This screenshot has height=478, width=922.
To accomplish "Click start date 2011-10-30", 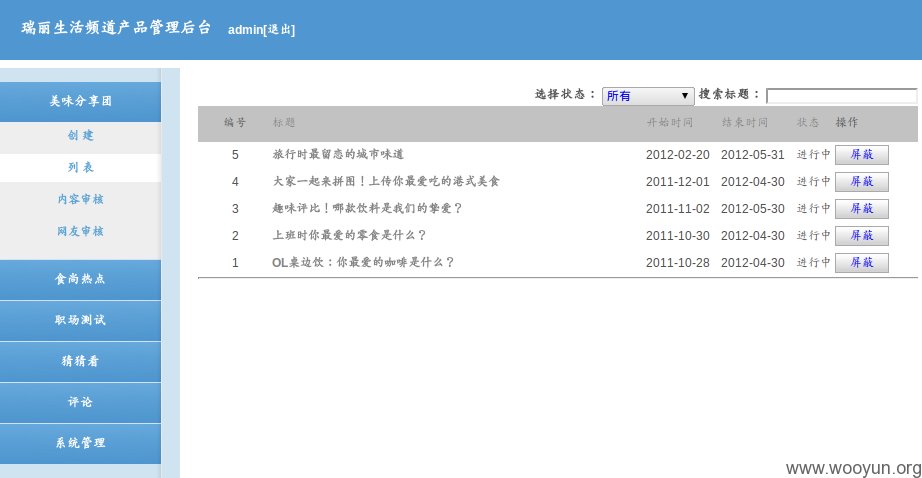I will [x=677, y=236].
